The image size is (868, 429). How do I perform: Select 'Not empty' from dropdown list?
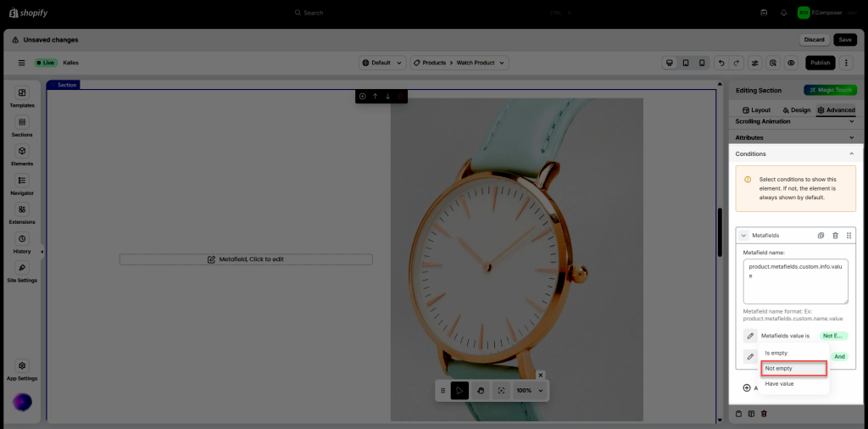tap(793, 369)
